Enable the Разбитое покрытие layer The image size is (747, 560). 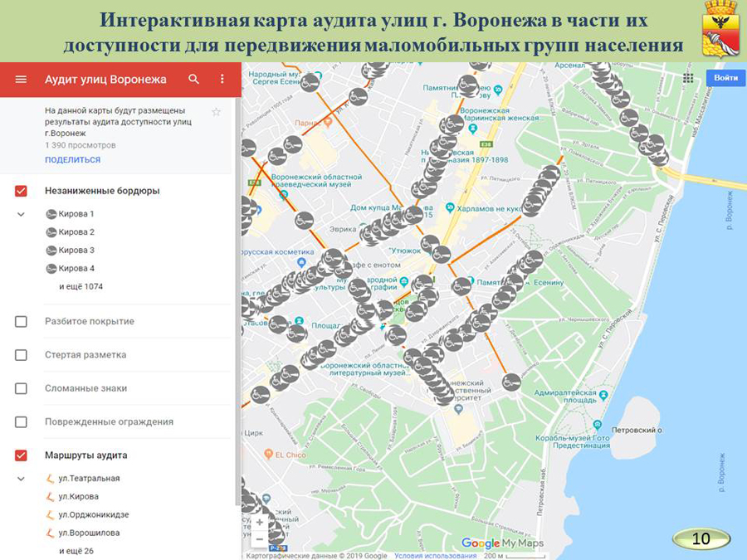pyautogui.click(x=22, y=321)
